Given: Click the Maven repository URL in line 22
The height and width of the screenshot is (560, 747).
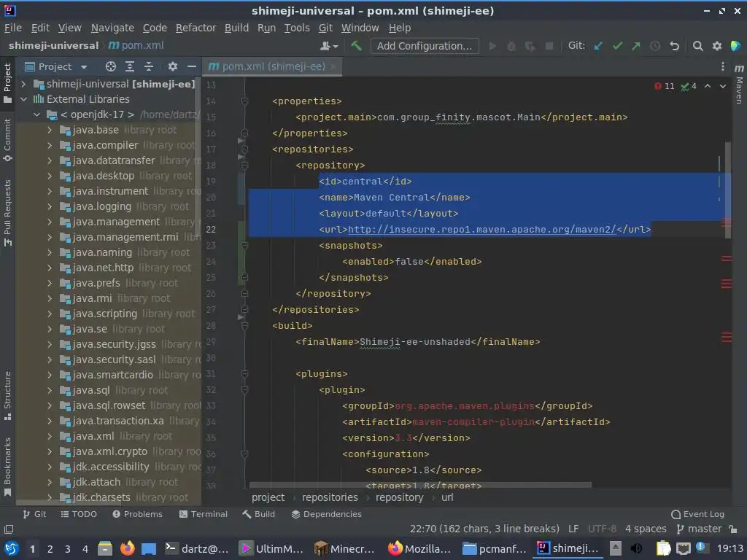Looking at the screenshot, I should (481, 229).
